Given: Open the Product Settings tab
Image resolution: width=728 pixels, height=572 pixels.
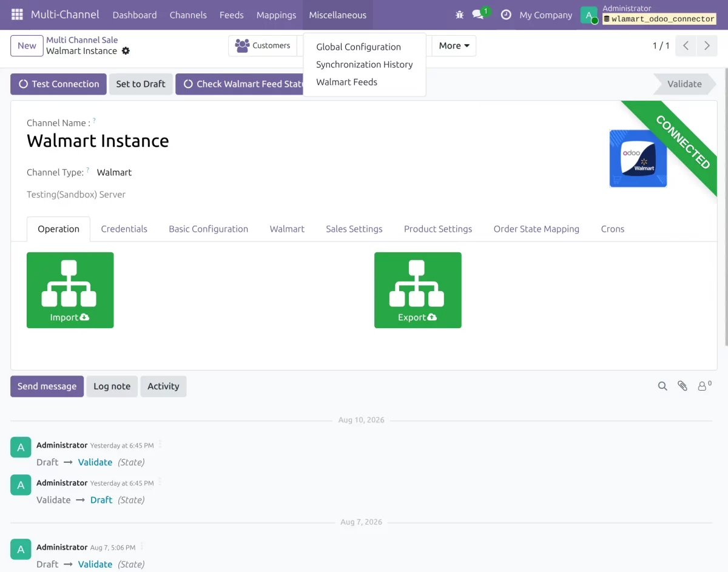Looking at the screenshot, I should coord(438,229).
